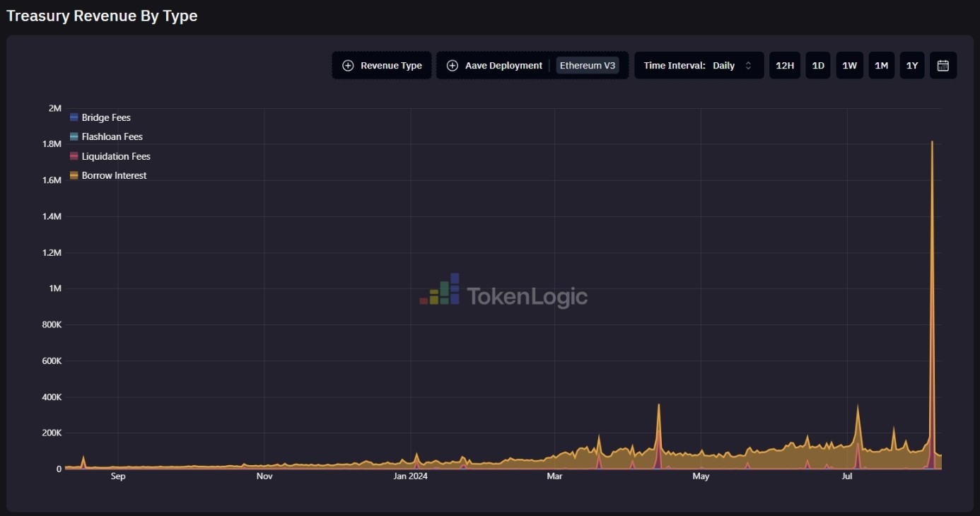Select the 1Y time range

[912, 65]
